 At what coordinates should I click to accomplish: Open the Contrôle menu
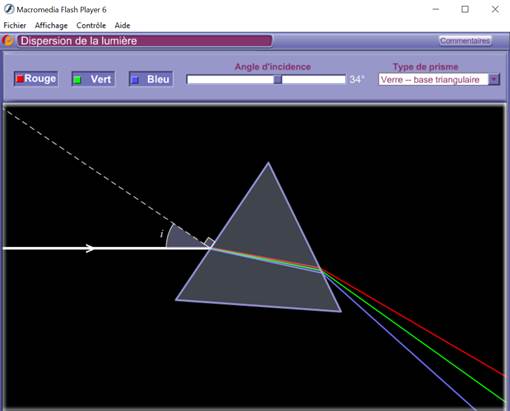[x=91, y=25]
